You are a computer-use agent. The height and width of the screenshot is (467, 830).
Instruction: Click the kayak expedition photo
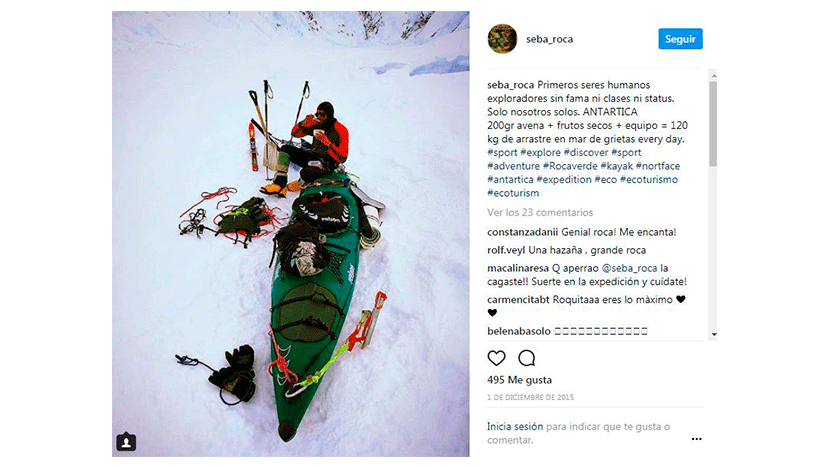pyautogui.click(x=291, y=234)
